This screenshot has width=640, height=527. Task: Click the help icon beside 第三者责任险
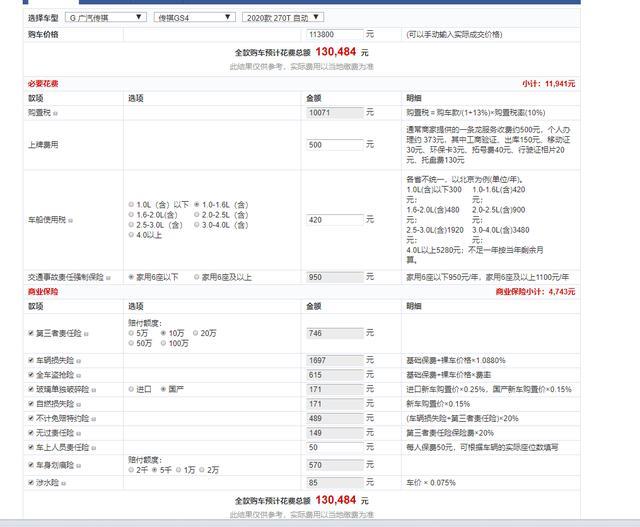point(86,334)
